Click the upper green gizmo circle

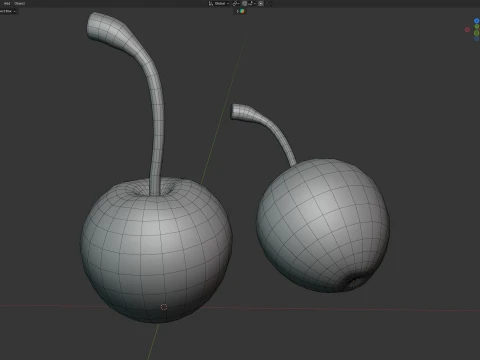tap(477, 26)
